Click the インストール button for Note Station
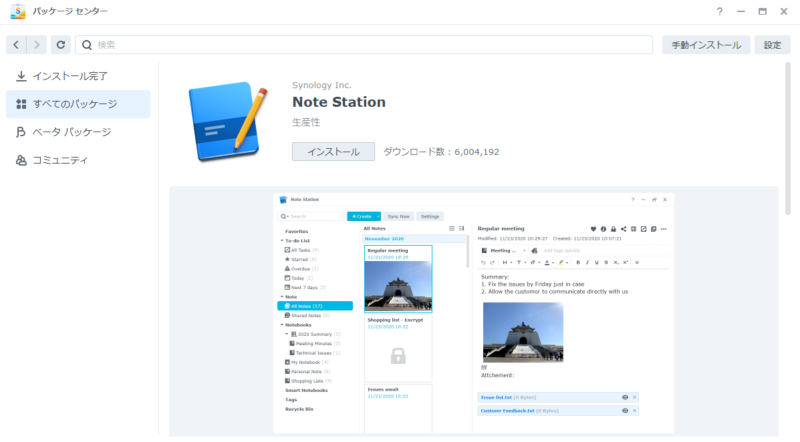 (333, 152)
